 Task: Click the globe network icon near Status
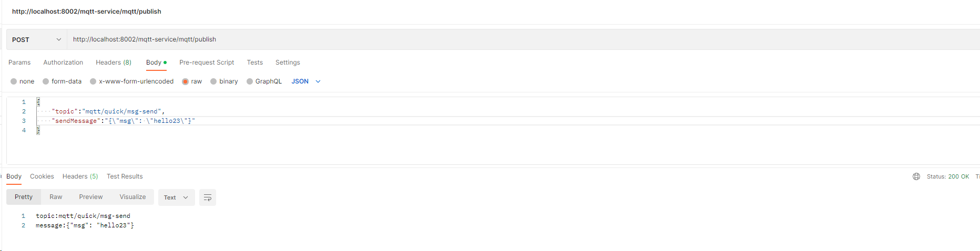click(x=916, y=176)
